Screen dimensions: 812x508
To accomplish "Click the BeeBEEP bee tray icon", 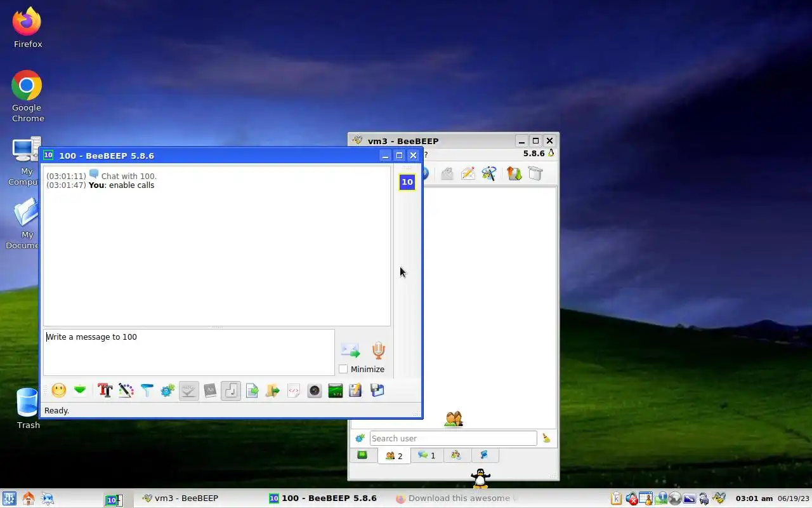I will 719,498.
